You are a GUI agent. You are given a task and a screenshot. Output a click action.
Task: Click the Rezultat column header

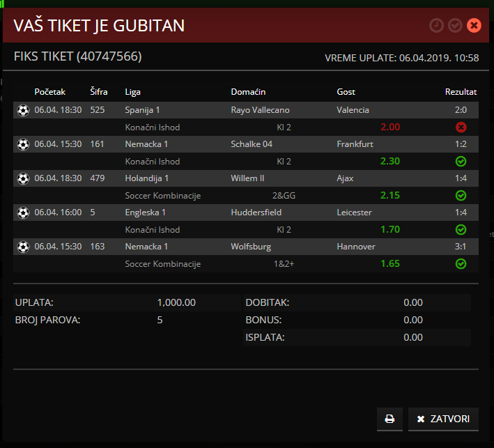pos(461,92)
